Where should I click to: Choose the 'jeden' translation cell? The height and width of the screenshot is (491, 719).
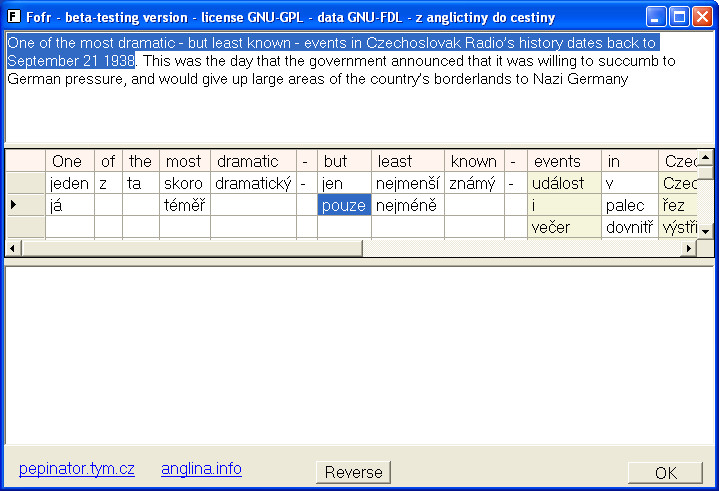point(70,183)
